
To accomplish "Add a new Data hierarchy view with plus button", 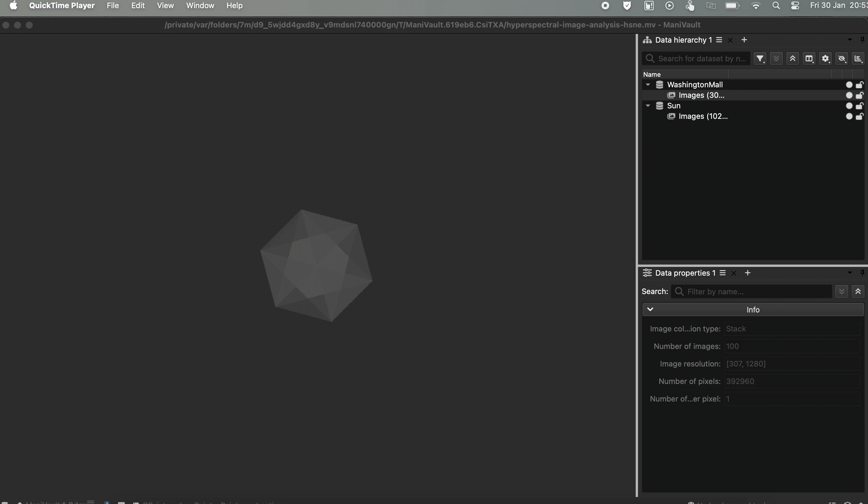I will [744, 40].
